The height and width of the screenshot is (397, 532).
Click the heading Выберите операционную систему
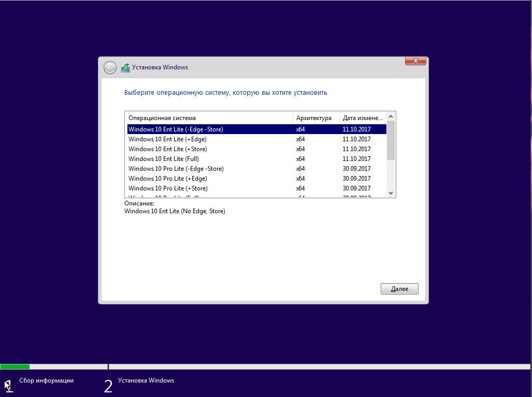[226, 93]
